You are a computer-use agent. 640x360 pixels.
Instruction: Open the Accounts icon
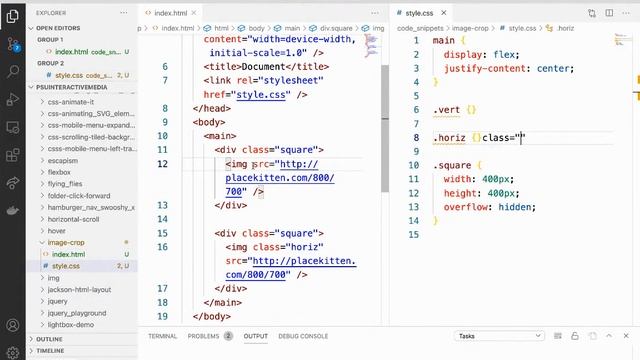click(13, 325)
